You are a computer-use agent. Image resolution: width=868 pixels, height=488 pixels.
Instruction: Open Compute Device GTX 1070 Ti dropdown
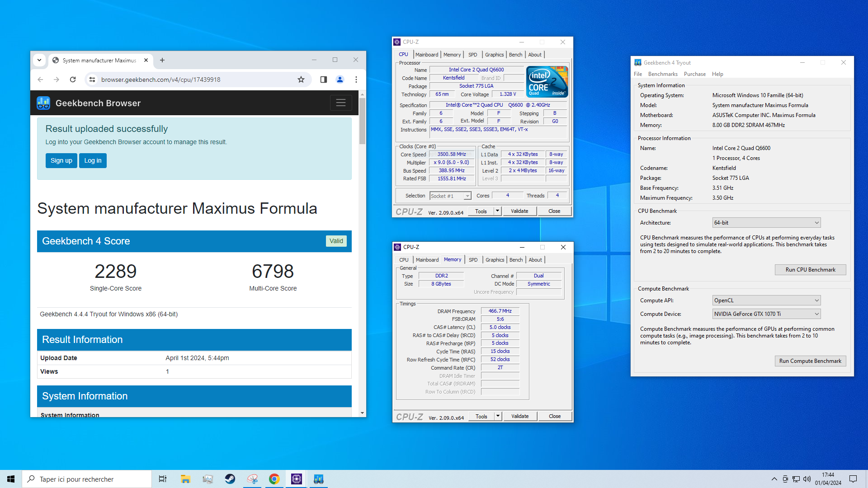point(766,314)
